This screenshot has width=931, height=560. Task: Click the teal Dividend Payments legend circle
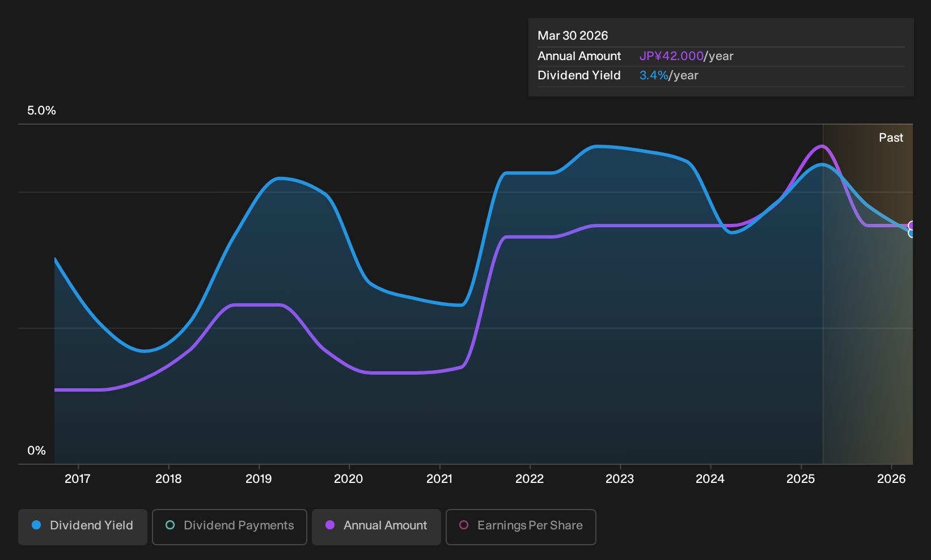pos(170,525)
